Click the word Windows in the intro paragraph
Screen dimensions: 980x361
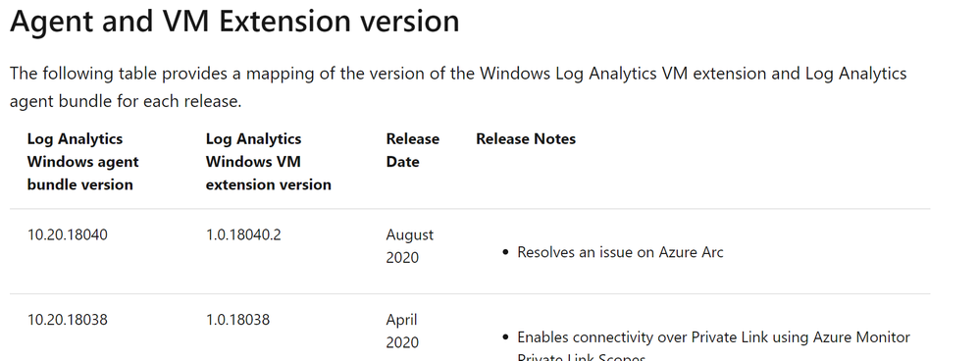515,74
